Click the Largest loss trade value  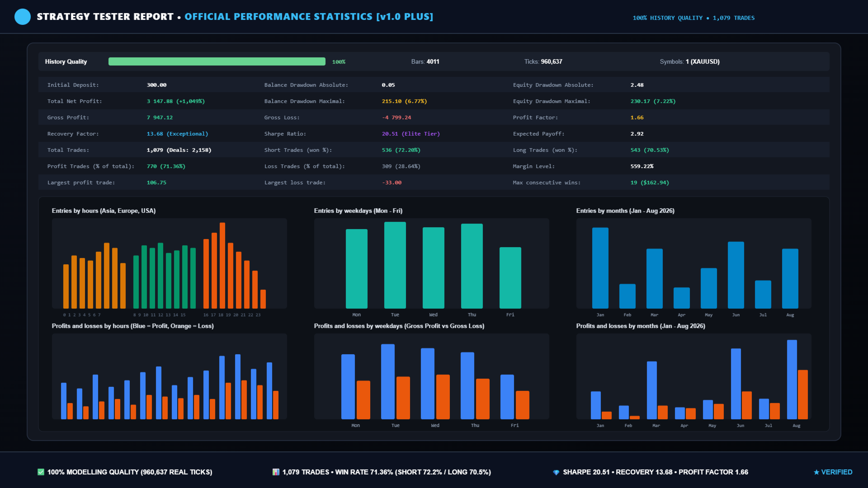tap(392, 183)
